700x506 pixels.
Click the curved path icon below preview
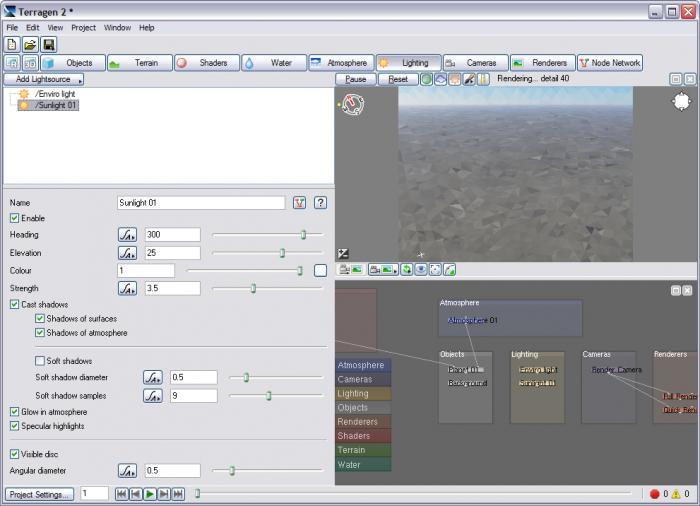[450, 270]
